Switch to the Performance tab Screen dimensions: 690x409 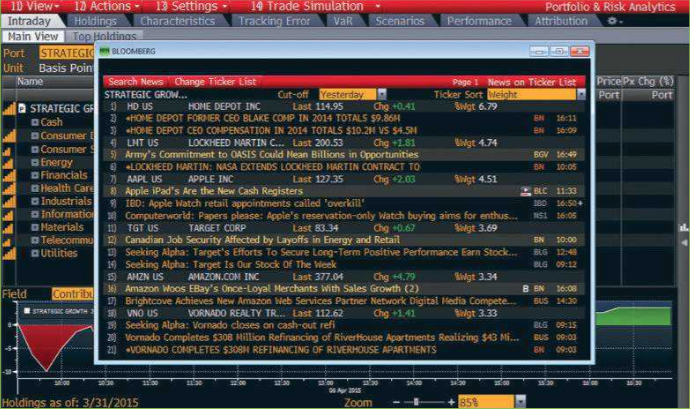479,21
